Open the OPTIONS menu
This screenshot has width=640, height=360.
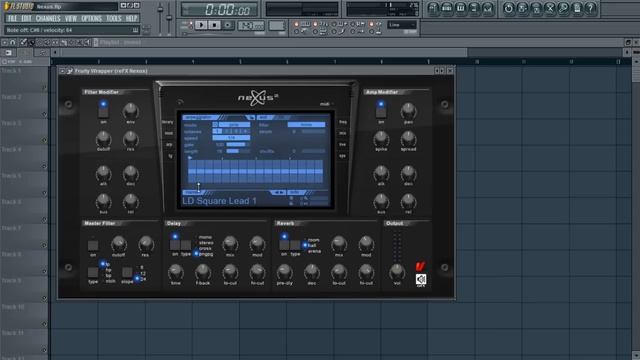[x=91, y=18]
